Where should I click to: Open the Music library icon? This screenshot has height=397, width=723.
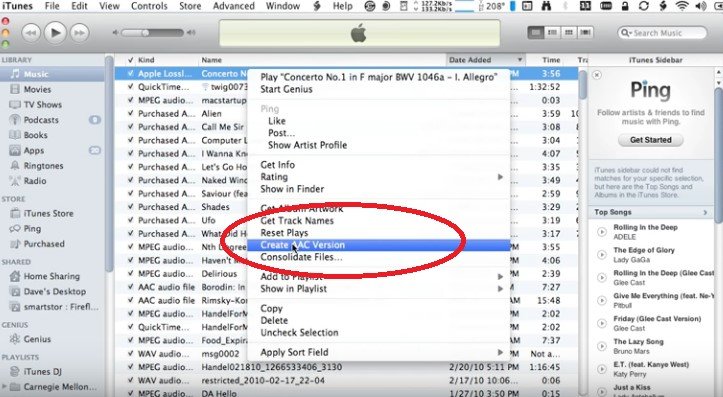(x=16, y=74)
